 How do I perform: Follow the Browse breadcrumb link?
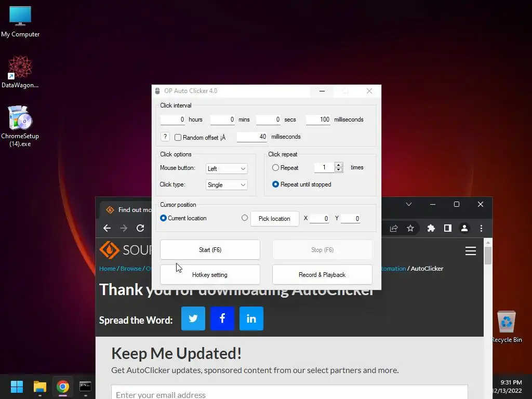130,269
